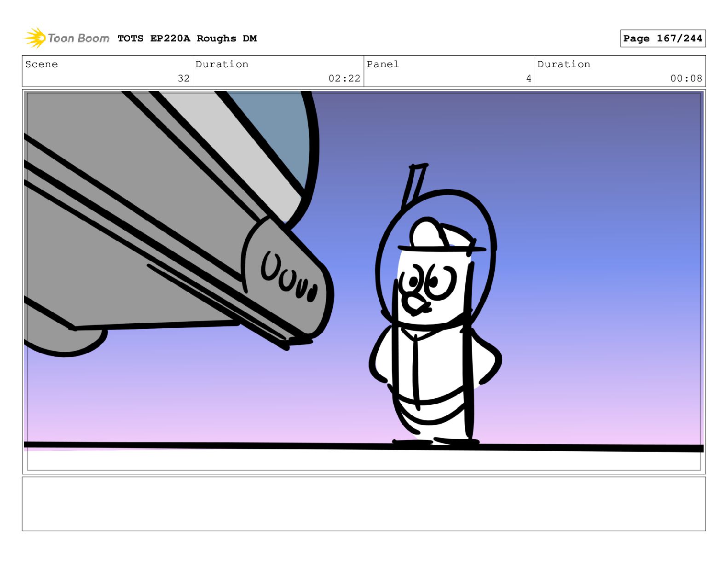Click the panel duration value '00:08'
The height and width of the screenshot is (564, 728).
(686, 78)
